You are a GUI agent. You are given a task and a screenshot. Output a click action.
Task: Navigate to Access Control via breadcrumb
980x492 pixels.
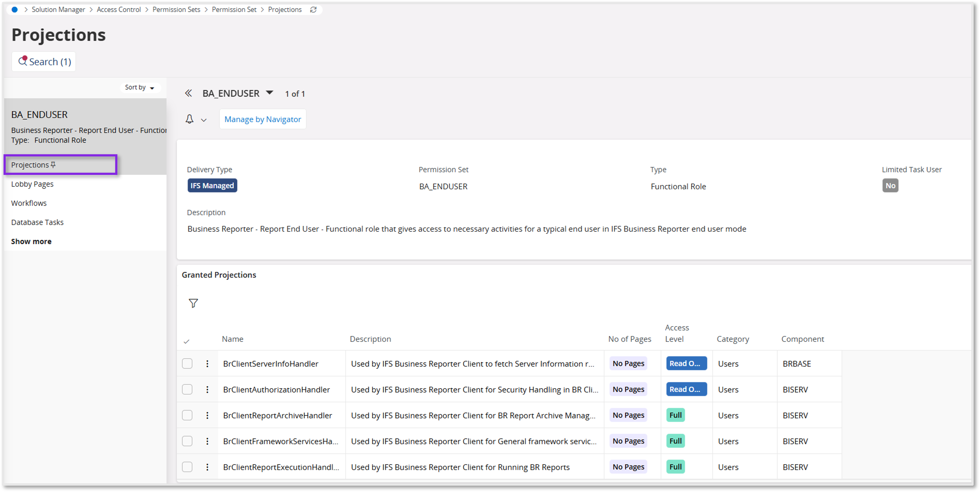(x=118, y=9)
